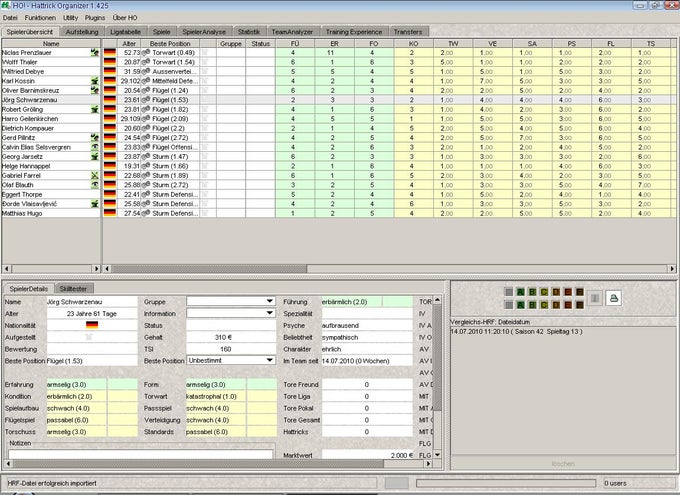
Task: Click Calvin Elias Selsvergren's speciality icon
Action: click(95, 147)
